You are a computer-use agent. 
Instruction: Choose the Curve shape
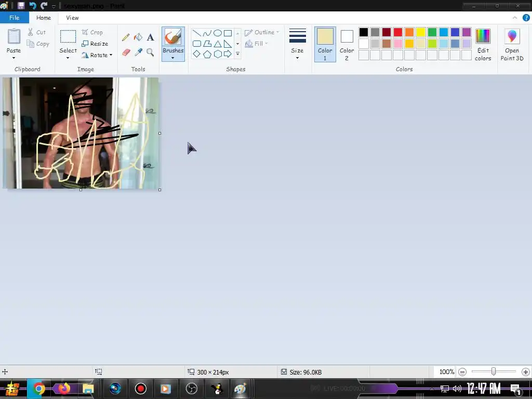[207, 33]
